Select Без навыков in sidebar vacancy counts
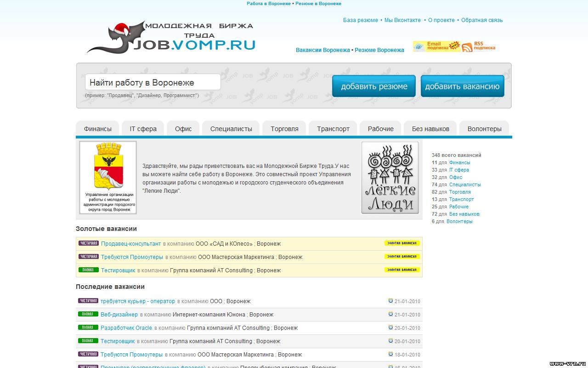 [464, 214]
